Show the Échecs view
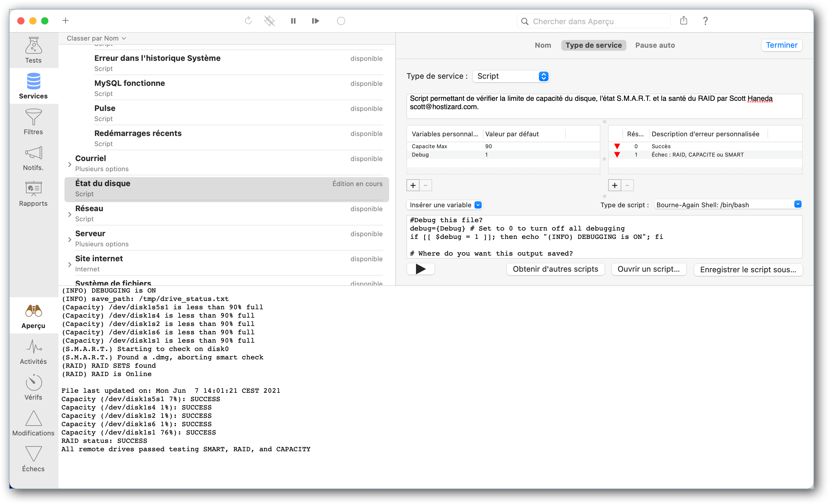The height and width of the screenshot is (504, 829). pos(33,459)
